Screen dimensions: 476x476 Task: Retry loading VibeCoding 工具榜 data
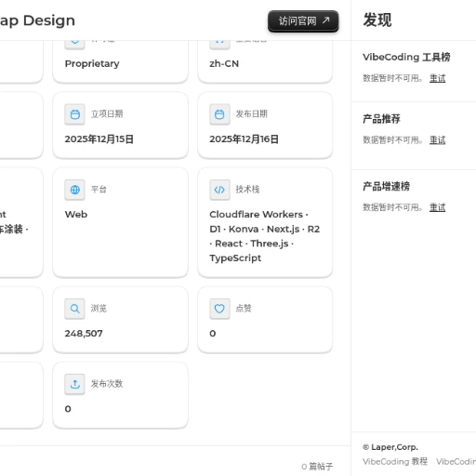coord(437,78)
